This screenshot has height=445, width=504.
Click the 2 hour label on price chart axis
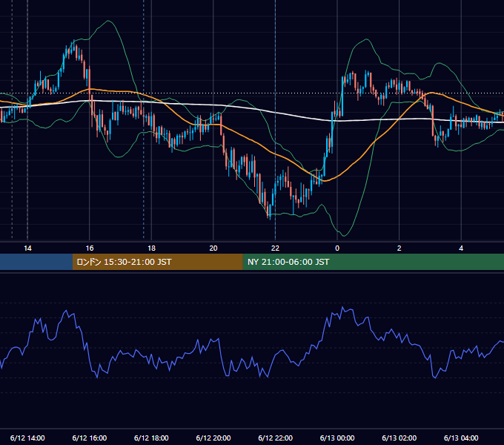pos(399,248)
